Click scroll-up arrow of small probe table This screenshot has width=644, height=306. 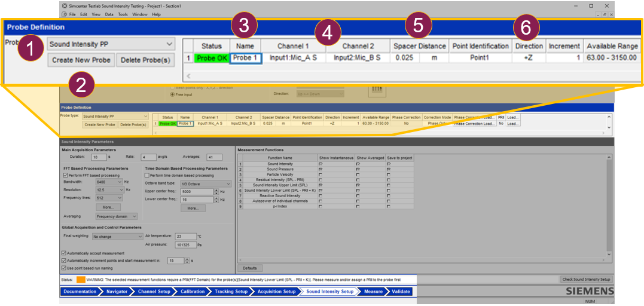tap(609, 116)
